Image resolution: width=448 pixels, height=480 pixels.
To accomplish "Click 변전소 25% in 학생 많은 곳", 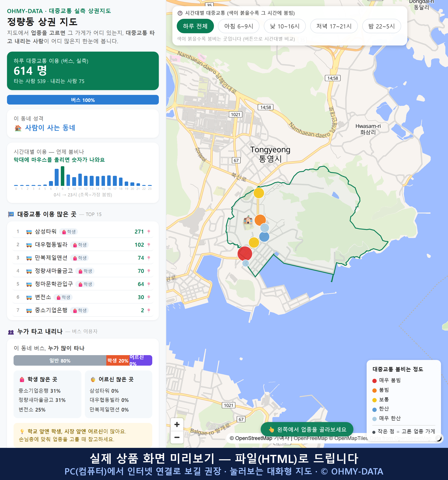I will pos(32,410).
